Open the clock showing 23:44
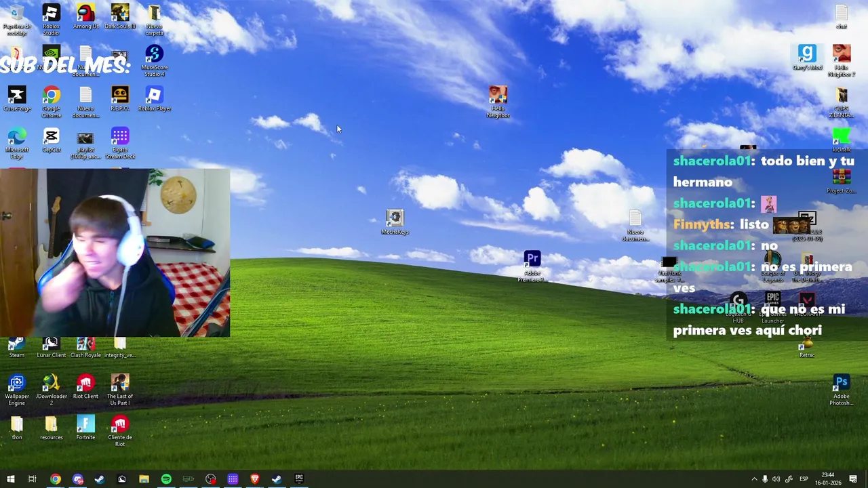This screenshot has width=868, height=488. (x=828, y=479)
